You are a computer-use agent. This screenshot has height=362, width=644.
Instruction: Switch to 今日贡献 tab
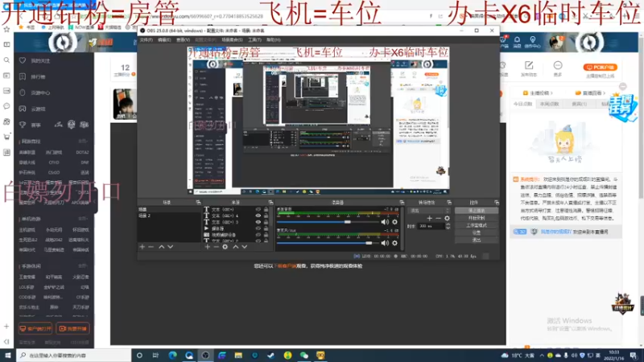click(522, 105)
